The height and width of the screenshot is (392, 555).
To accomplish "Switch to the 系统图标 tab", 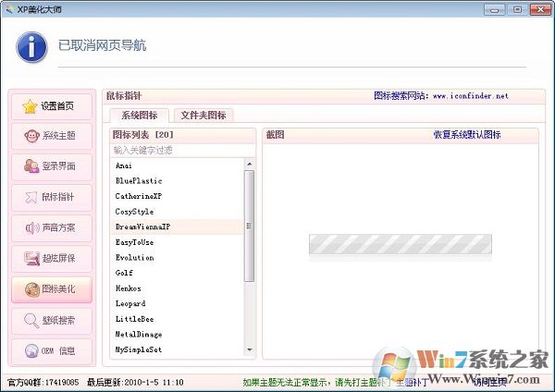I will coord(140,116).
